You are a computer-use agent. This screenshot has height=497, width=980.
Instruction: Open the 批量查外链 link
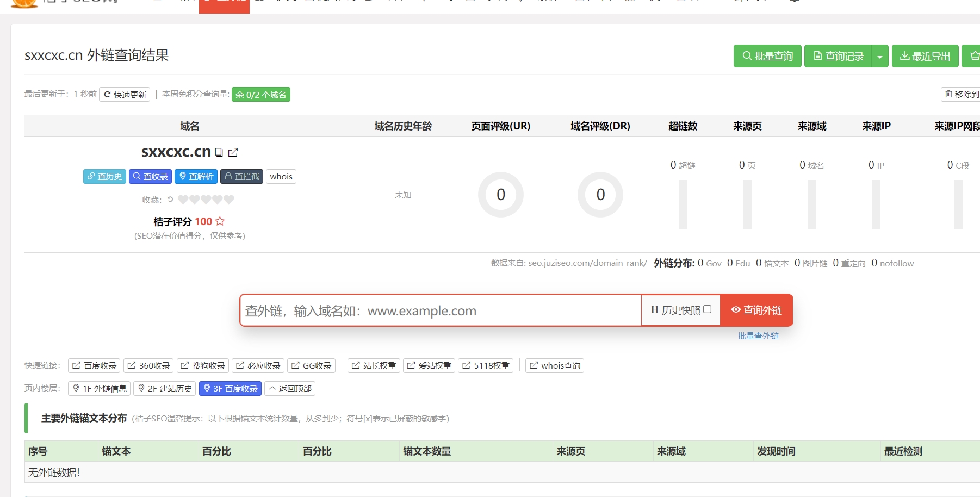(x=758, y=336)
